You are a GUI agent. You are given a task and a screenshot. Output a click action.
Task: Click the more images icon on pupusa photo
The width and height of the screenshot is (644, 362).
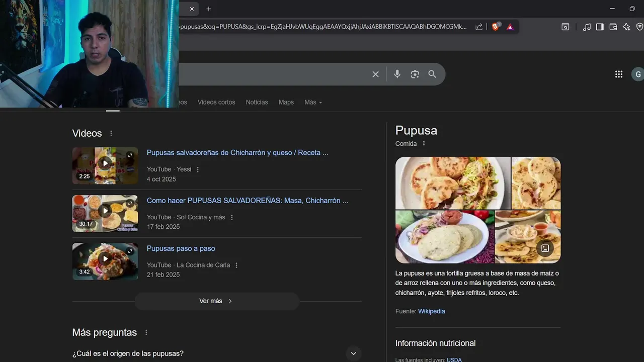[545, 248]
